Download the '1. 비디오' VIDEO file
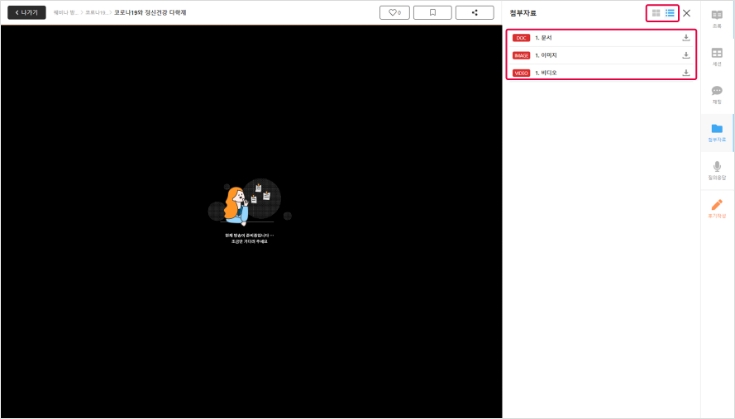The image size is (735, 419). tap(686, 73)
